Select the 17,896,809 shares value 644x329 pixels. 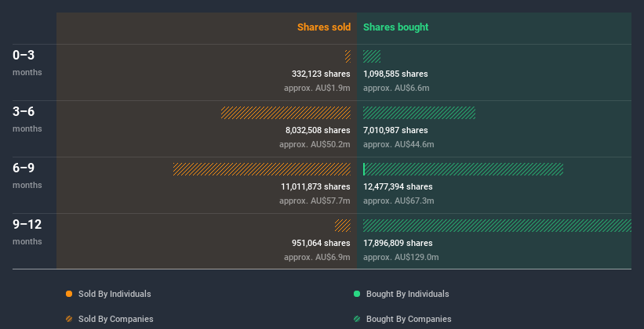coord(398,244)
